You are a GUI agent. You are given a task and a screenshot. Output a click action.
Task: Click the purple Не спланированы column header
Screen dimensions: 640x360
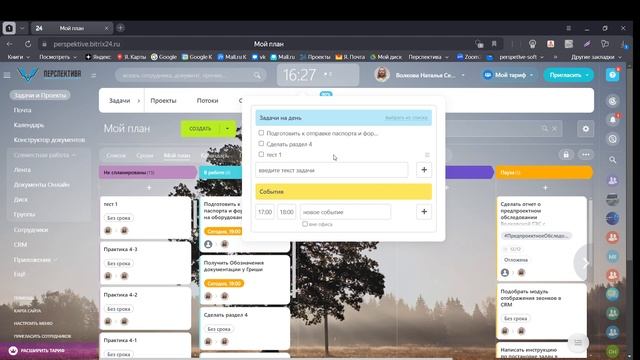(x=148, y=172)
